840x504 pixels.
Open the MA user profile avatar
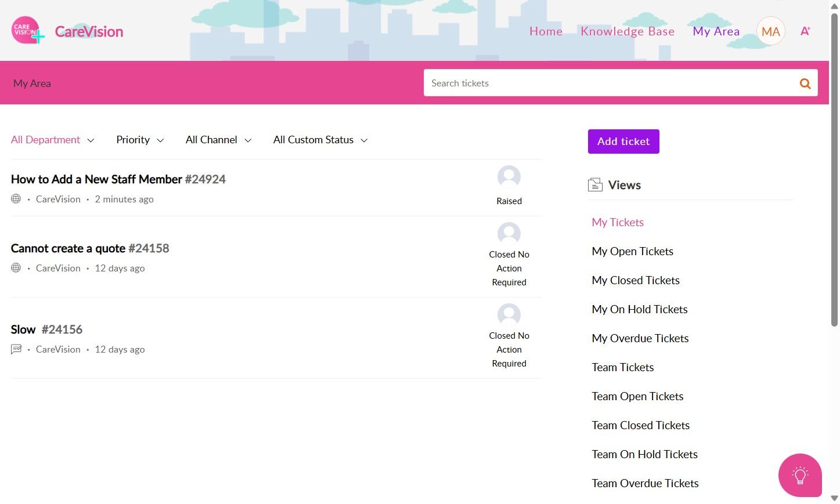click(x=770, y=31)
